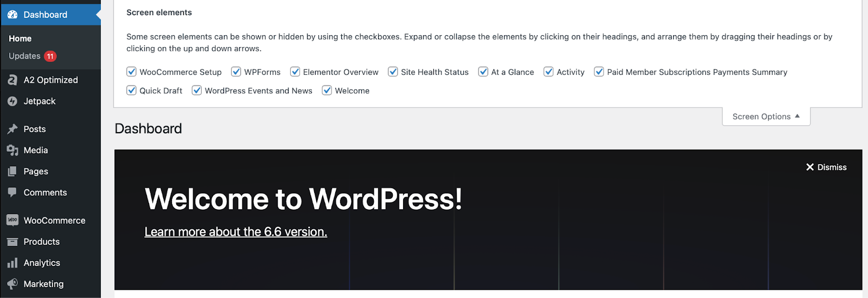Disable the Welcome panel checkbox
This screenshot has width=868, height=298.
click(x=327, y=90)
